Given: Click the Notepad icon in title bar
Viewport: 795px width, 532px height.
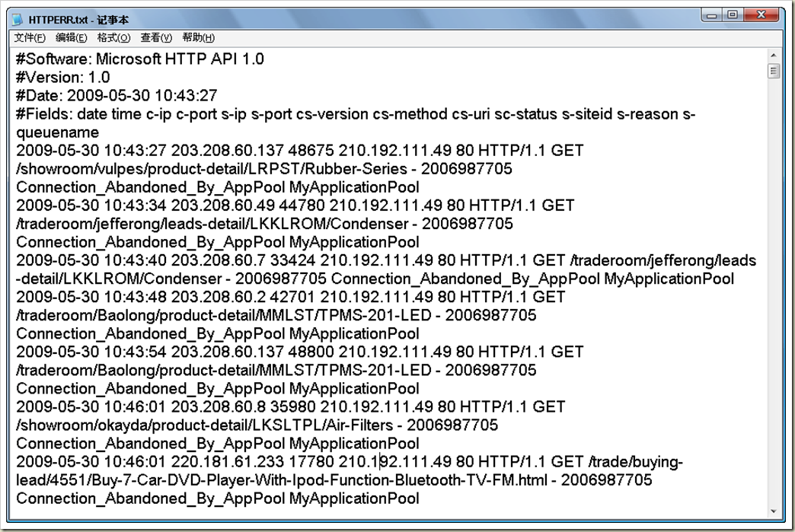Looking at the screenshot, I should (x=17, y=20).
